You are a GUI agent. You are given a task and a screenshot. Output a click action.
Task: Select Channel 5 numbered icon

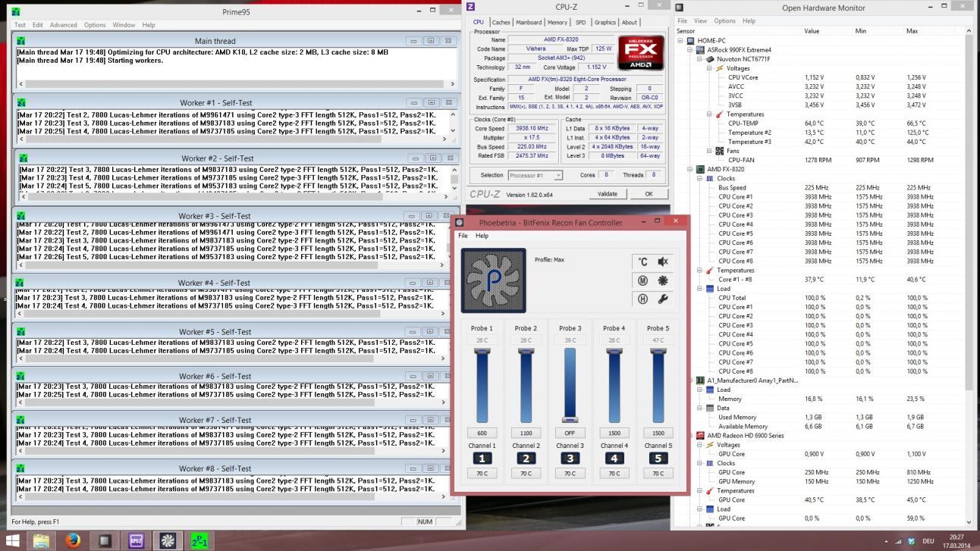[658, 458]
